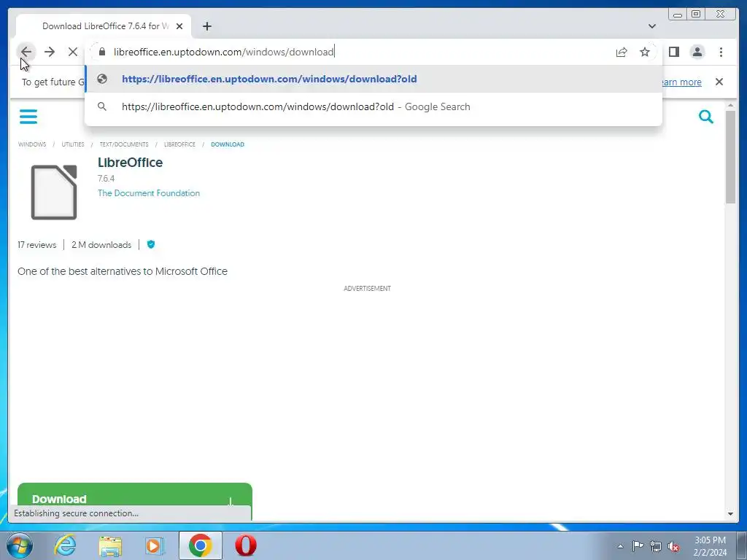Click the page scrollbar down arrow
Image resolution: width=747 pixels, height=560 pixels.
(730, 514)
